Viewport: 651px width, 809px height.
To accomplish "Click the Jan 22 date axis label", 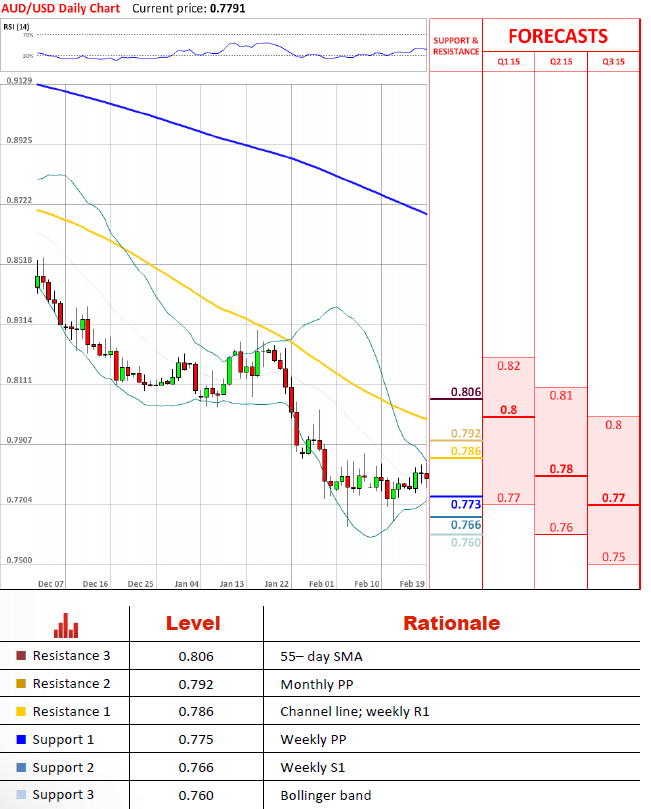I will pos(276,584).
